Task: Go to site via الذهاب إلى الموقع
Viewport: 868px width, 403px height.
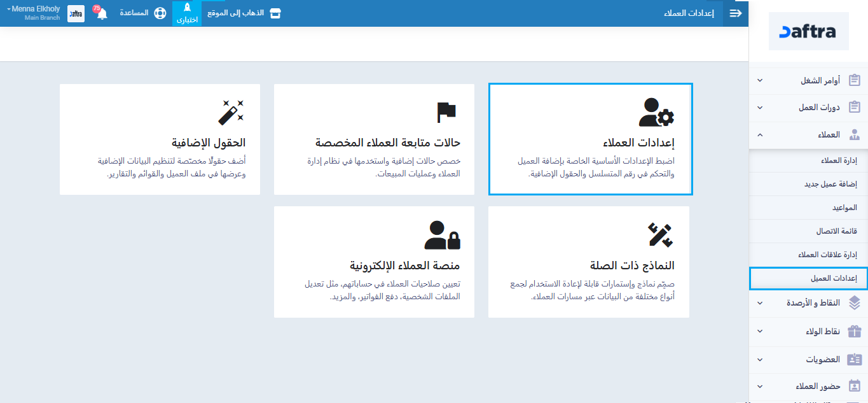Action: pos(244,13)
